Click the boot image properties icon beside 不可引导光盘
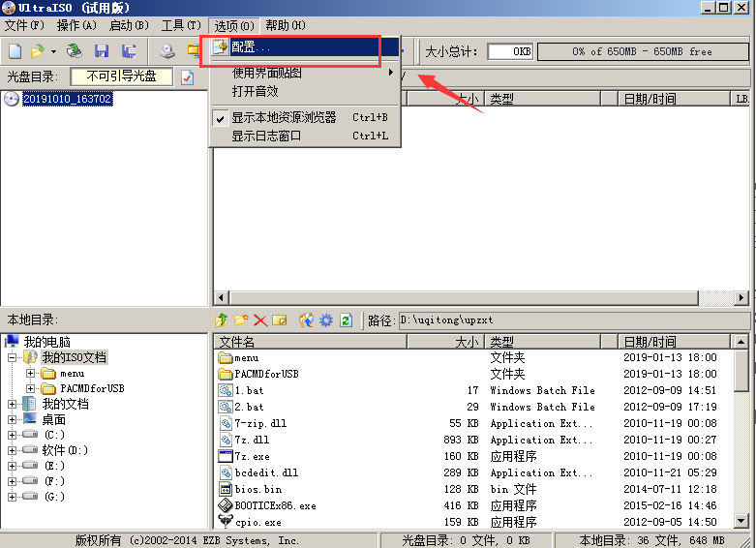756x548 pixels. pos(187,77)
